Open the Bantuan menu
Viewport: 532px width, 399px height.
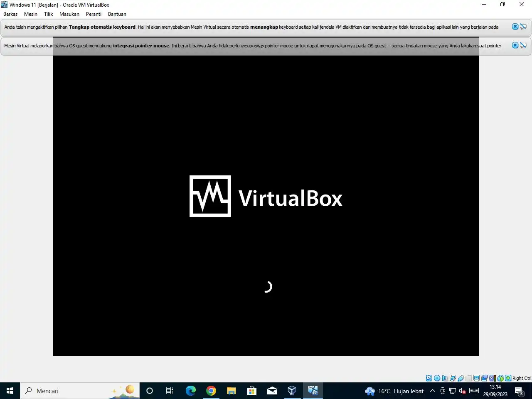tap(117, 14)
